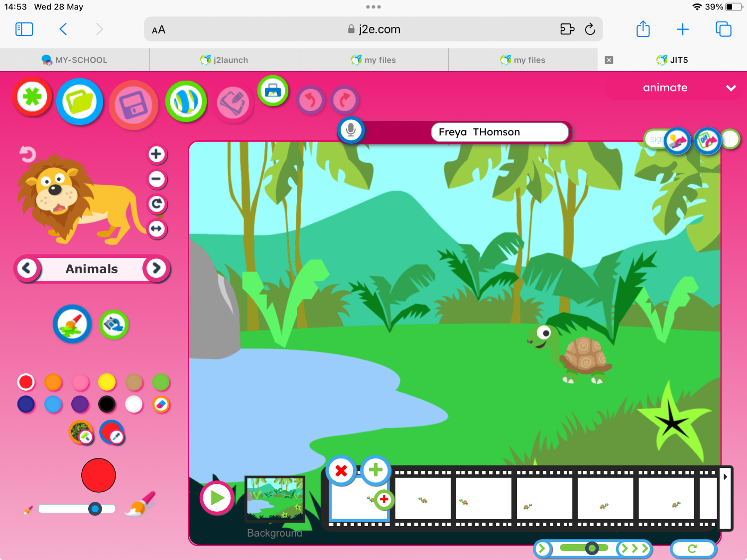Click the small red plus on the first frame
747x560 pixels.
pos(384,499)
